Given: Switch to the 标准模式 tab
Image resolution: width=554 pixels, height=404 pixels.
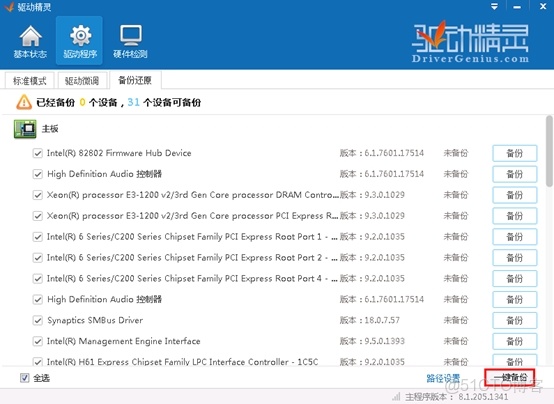Looking at the screenshot, I should 30,81.
